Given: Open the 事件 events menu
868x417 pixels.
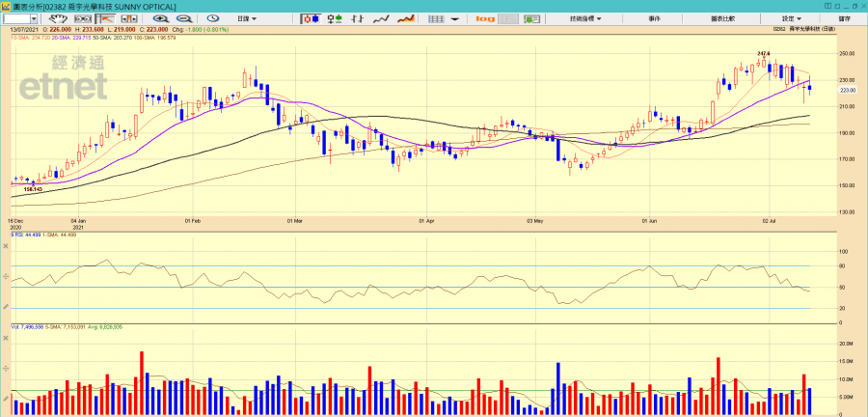Looking at the screenshot, I should tap(655, 18).
